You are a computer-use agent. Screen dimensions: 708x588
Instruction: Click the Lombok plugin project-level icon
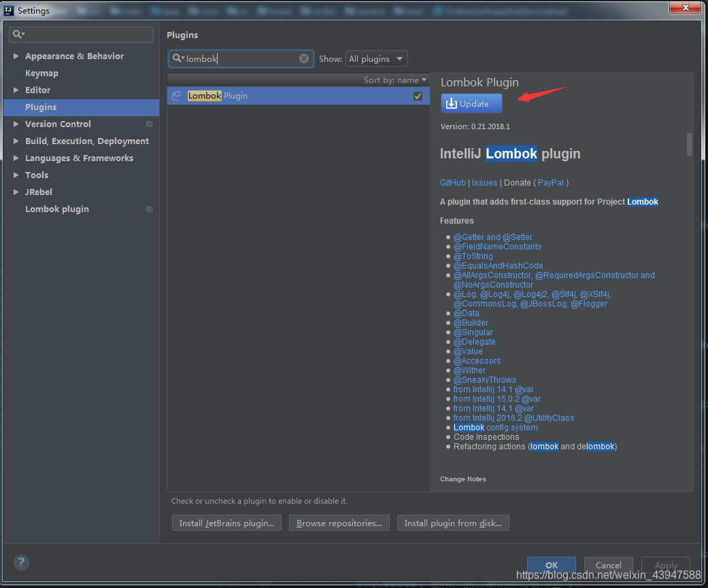[x=149, y=209]
